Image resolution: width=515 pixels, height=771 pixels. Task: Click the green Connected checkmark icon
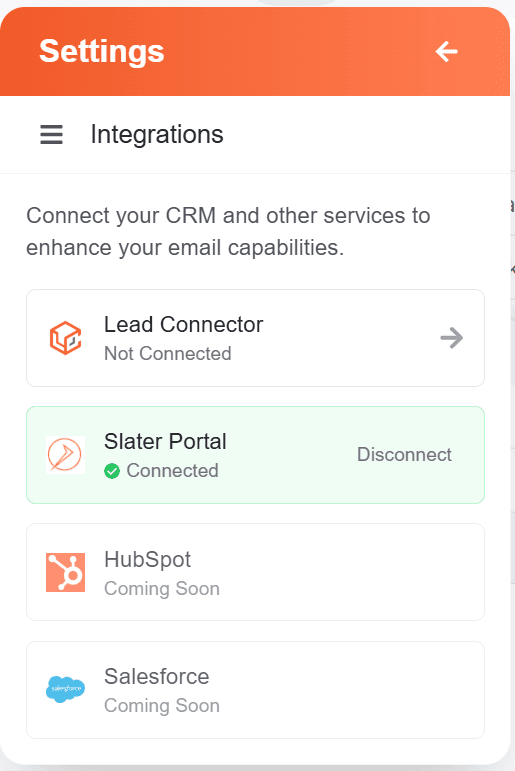(112, 471)
